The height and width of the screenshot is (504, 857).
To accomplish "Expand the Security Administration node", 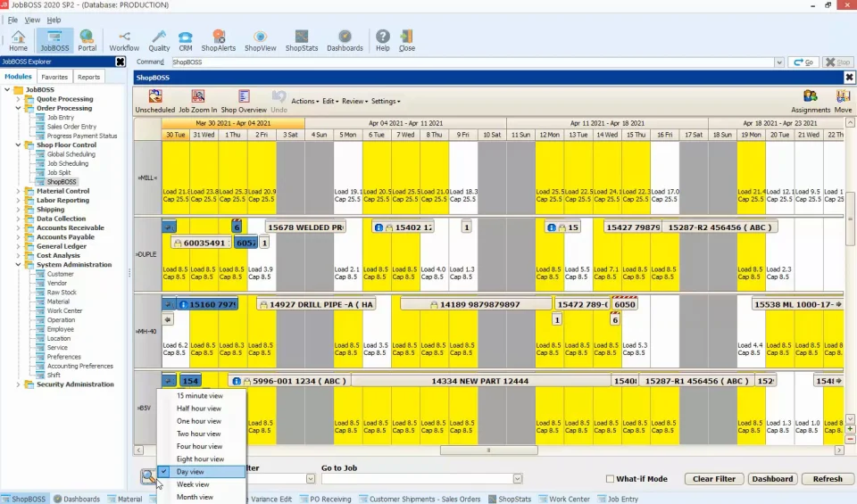I will 18,384.
